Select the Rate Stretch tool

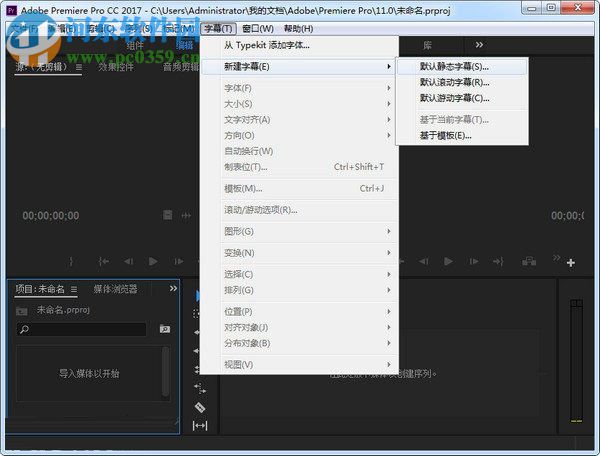coord(200,389)
